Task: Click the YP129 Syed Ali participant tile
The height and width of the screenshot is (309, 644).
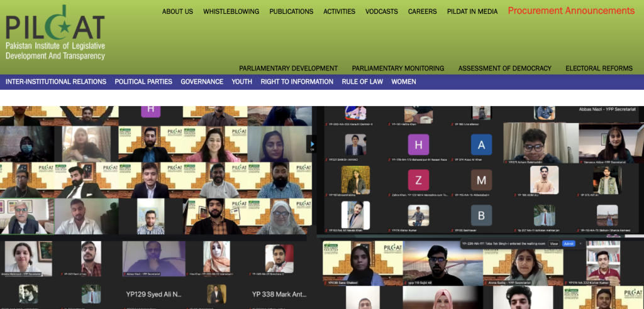Action: click(153, 294)
